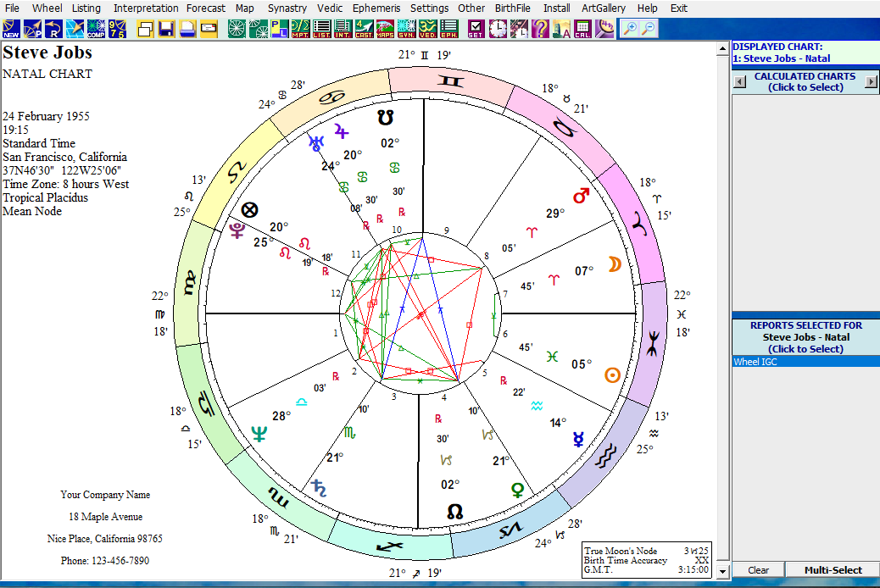Open the page layout PL icon
The image size is (880, 588).
click(280, 29)
